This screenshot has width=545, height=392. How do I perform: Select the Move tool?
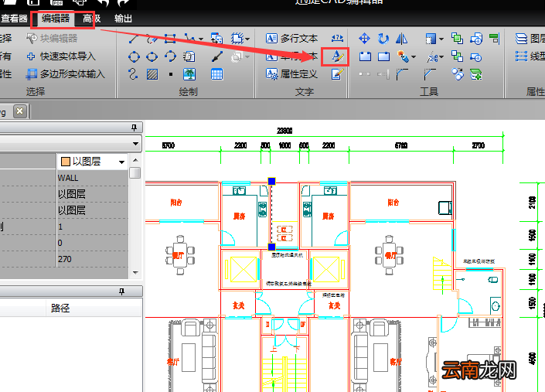364,38
